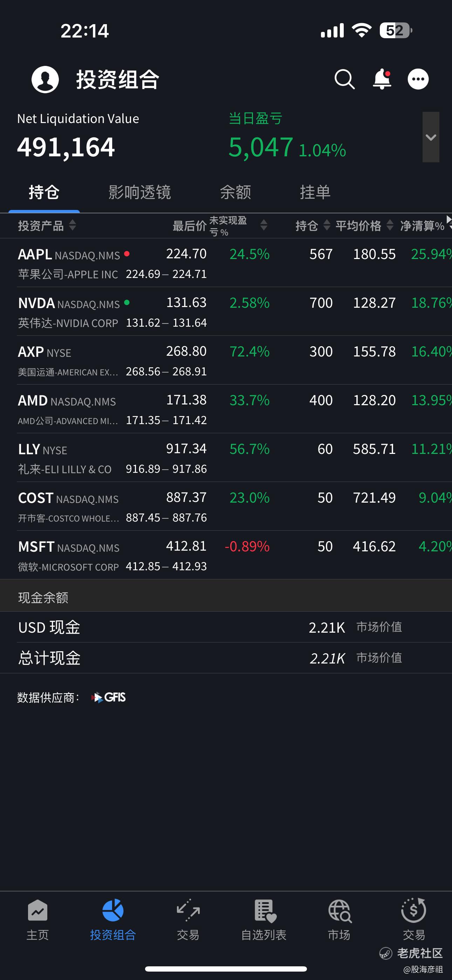Sort by 未实现盈亏% column arrows
Image resolution: width=452 pixels, height=980 pixels.
263,225
